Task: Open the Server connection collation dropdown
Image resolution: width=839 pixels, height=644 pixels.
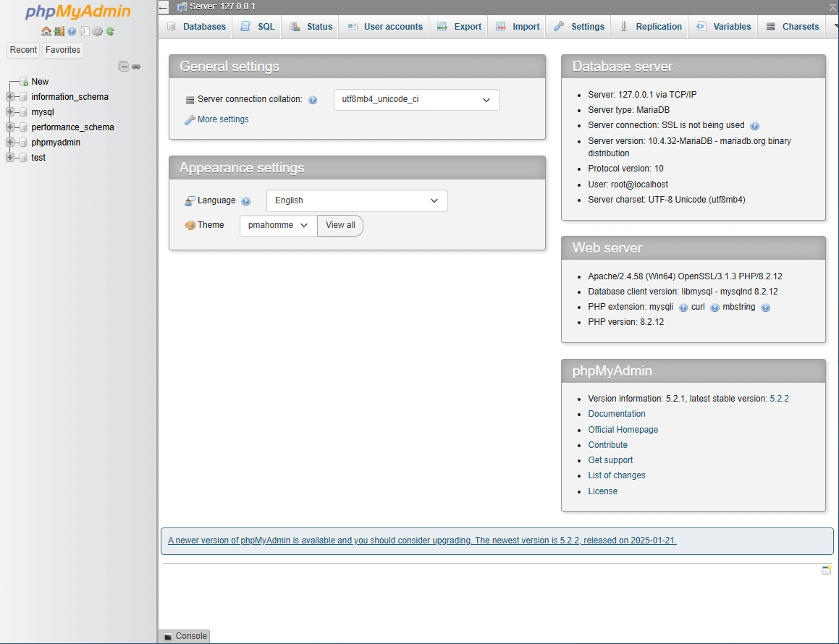Action: click(x=416, y=99)
